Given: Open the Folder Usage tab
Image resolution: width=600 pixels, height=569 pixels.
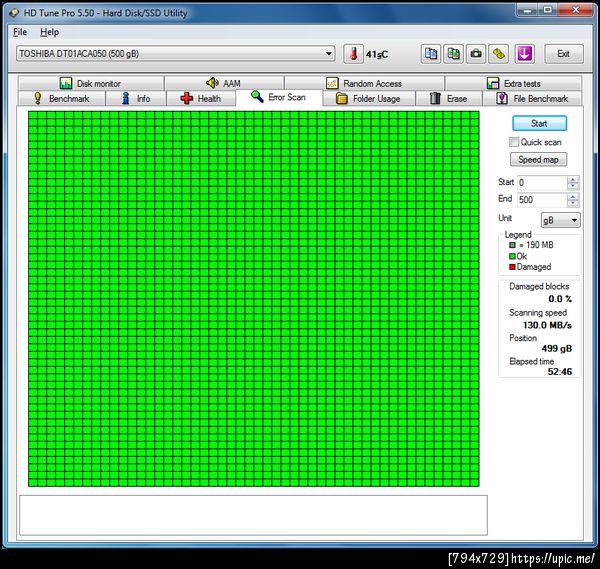Looking at the screenshot, I should tap(368, 98).
